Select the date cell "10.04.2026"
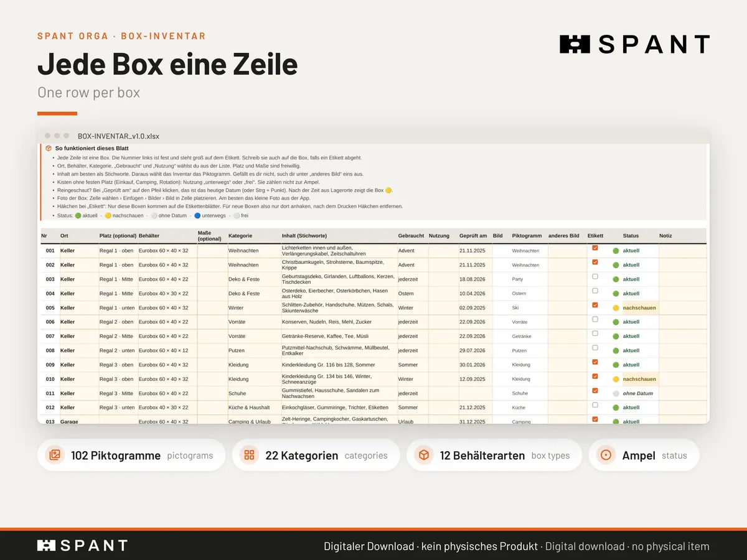The image size is (747, 560). (475, 294)
